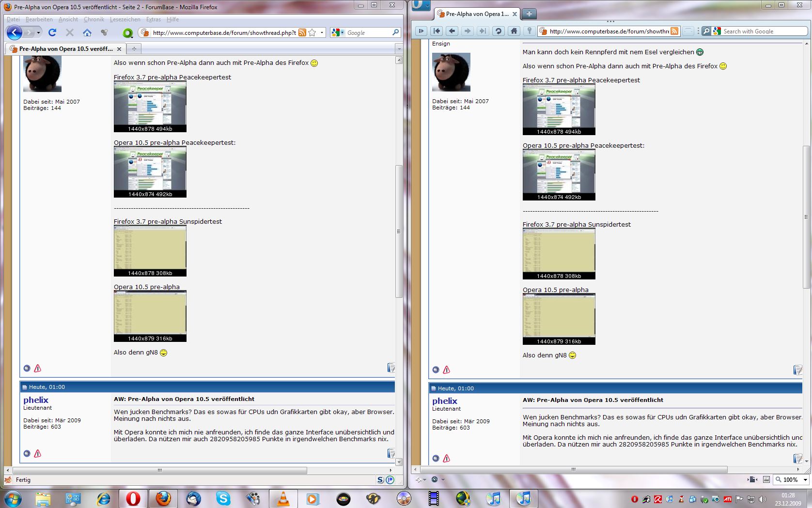Screen dimensions: 812x508
Task: Click the magnifier in Firefox Google search box
Action: click(x=396, y=32)
